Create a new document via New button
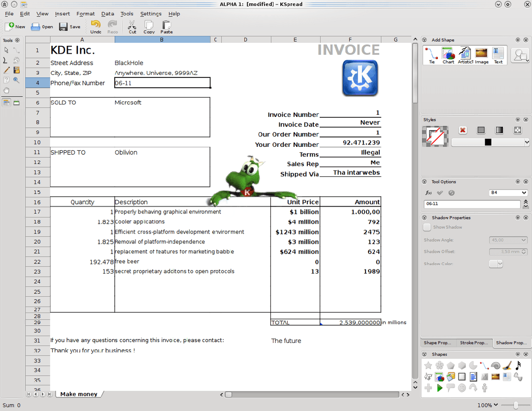Viewport: 532px width, 411px height. 15,27
